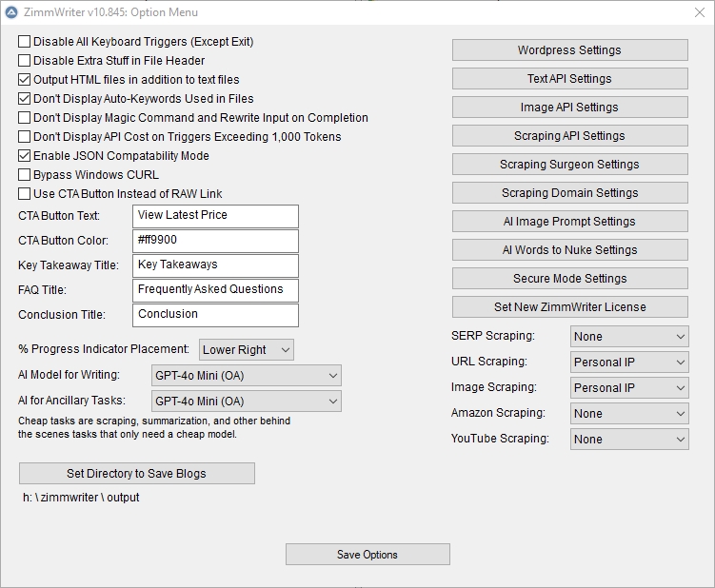Open Scraping Surgeon Settings
Image resolution: width=715 pixels, height=588 pixels.
tap(569, 165)
